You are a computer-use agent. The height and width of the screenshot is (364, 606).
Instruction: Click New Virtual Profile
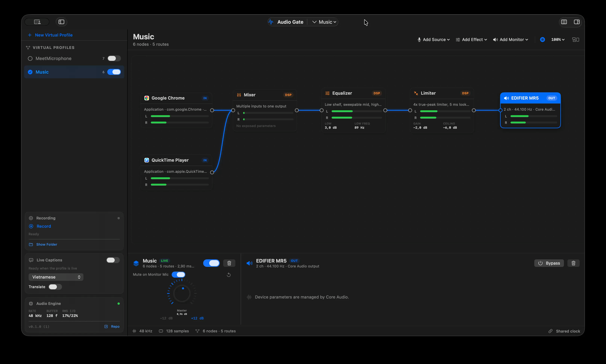[50, 35]
